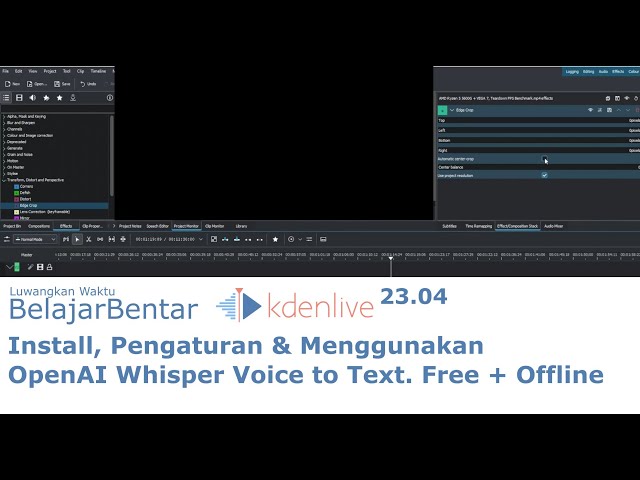Click effects list vertical scrollbar

[111, 155]
